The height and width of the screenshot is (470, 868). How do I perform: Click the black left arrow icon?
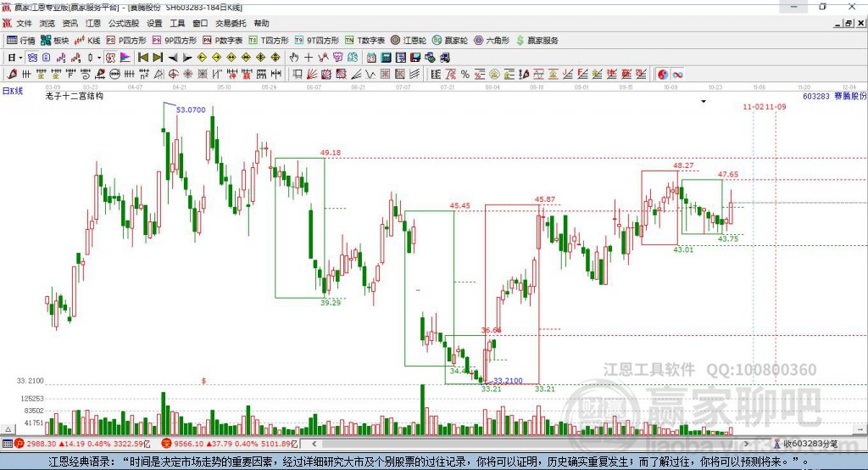pos(173,58)
